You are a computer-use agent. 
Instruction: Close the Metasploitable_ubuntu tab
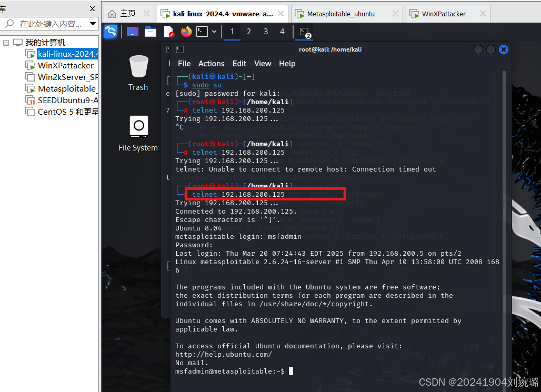pyautogui.click(x=395, y=14)
